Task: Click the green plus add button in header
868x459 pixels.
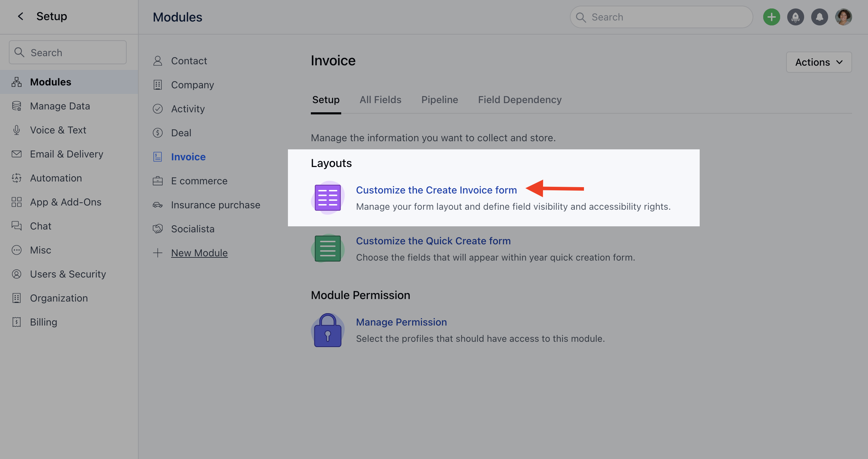Action: pos(772,17)
